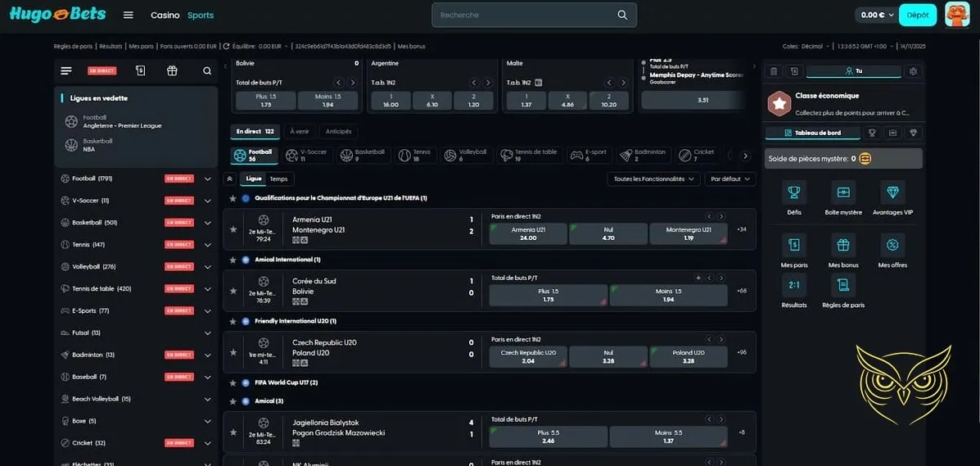980x466 pixels.
Task: Open the Boîte mystère icon
Action: 842,193
